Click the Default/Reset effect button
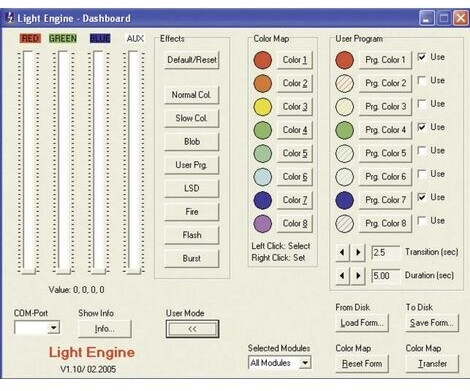This screenshot has width=470, height=391. tap(192, 60)
